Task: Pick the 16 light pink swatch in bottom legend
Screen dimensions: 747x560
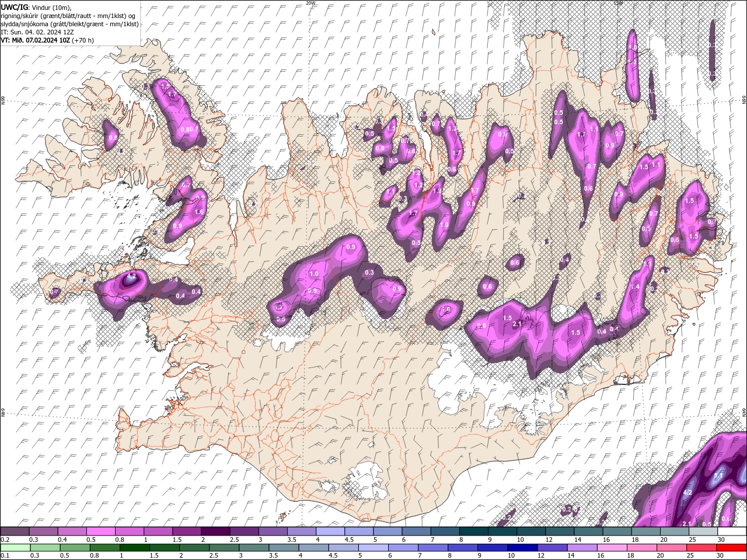Action: [613, 548]
